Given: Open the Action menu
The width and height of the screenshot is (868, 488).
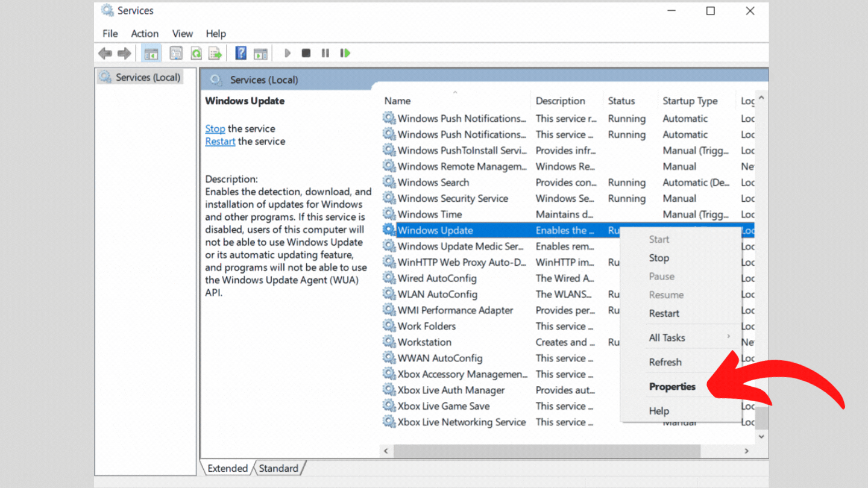Looking at the screenshot, I should pos(145,34).
